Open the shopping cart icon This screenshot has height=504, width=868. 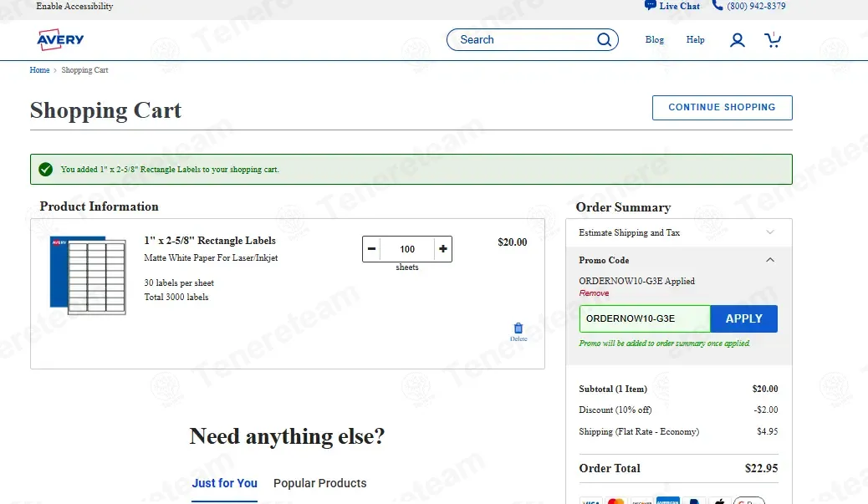click(773, 39)
